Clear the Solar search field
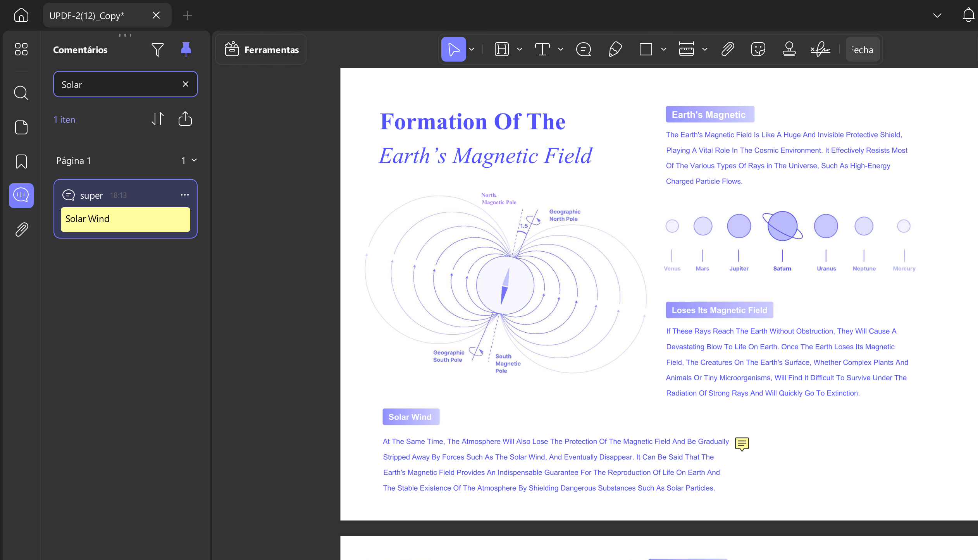Image resolution: width=978 pixels, height=560 pixels. click(186, 84)
